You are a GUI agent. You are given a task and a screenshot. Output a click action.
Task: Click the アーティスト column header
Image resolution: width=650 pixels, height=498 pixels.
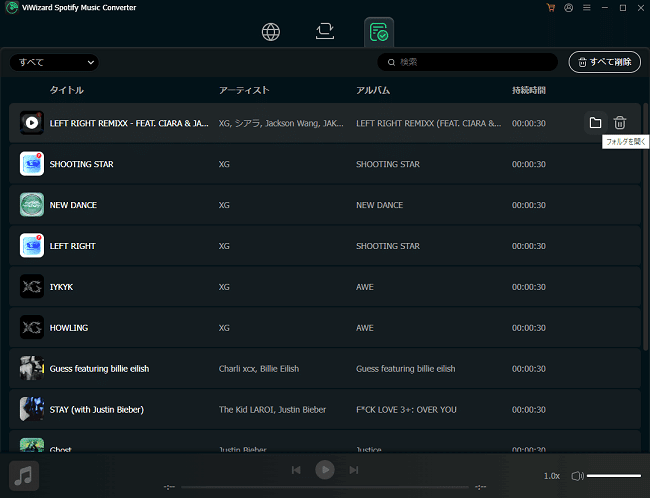point(244,90)
